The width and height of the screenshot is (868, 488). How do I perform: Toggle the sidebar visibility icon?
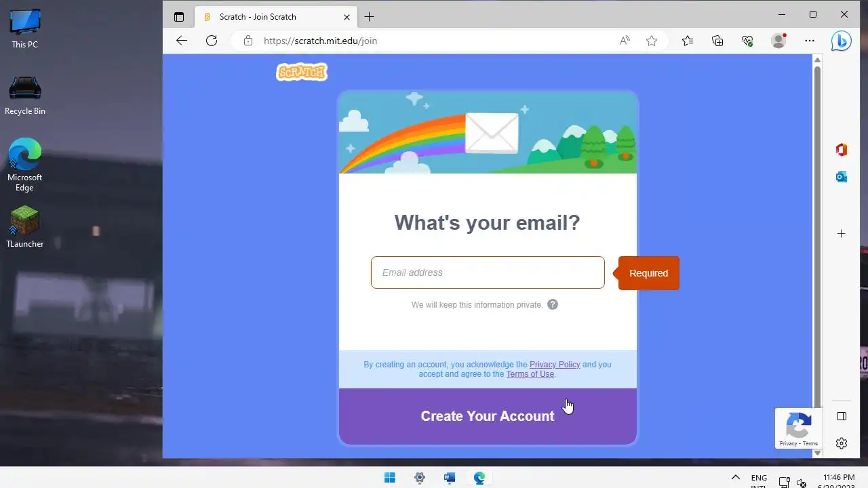[x=842, y=416]
